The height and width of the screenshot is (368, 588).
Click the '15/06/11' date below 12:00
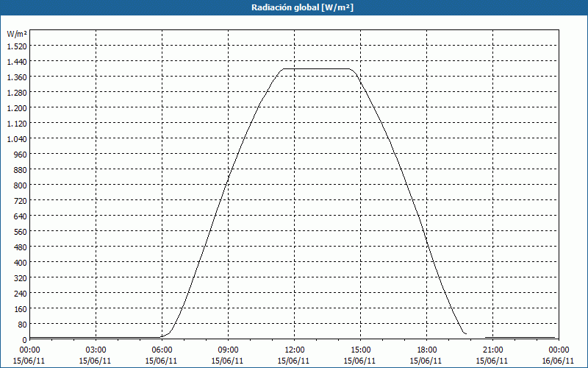(293, 361)
